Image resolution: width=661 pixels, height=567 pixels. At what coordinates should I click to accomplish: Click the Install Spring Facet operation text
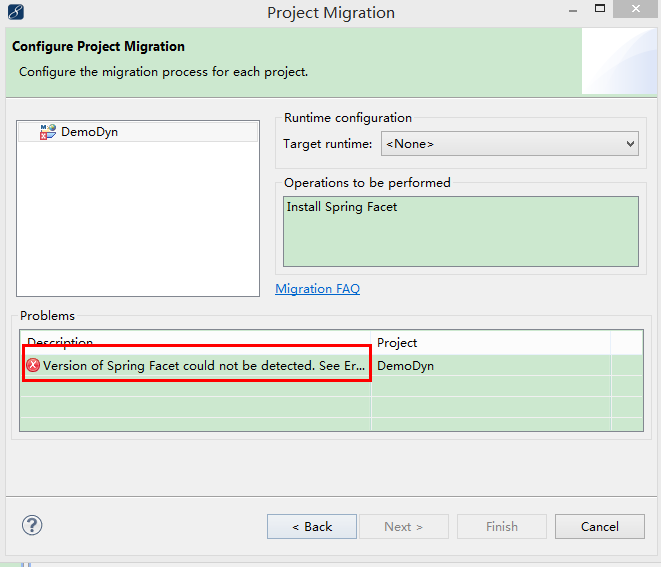coord(342,207)
